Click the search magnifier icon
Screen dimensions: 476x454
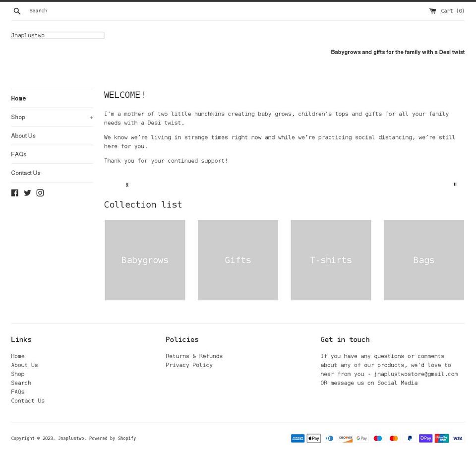17,10
